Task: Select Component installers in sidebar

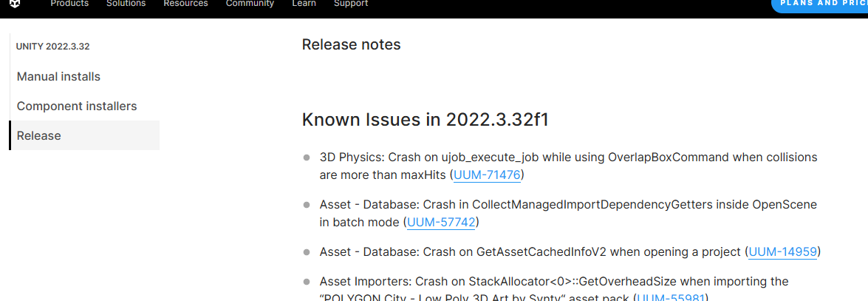Action: tap(77, 106)
